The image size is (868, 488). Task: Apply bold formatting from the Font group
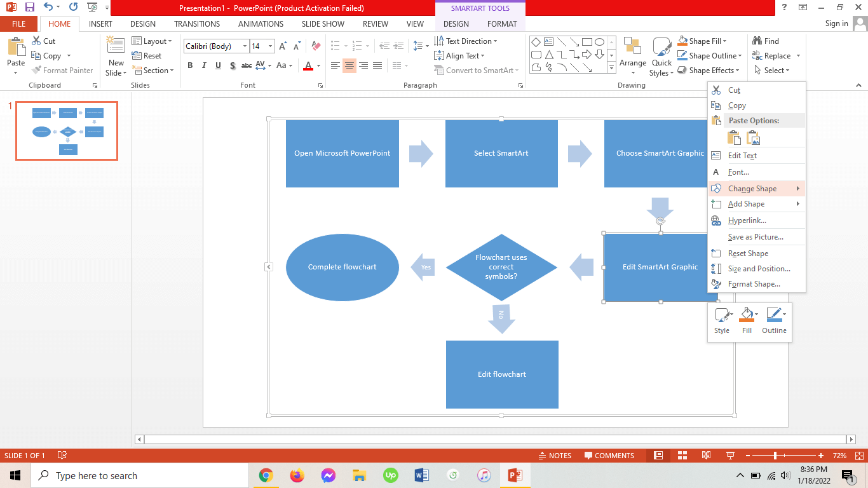(x=189, y=65)
